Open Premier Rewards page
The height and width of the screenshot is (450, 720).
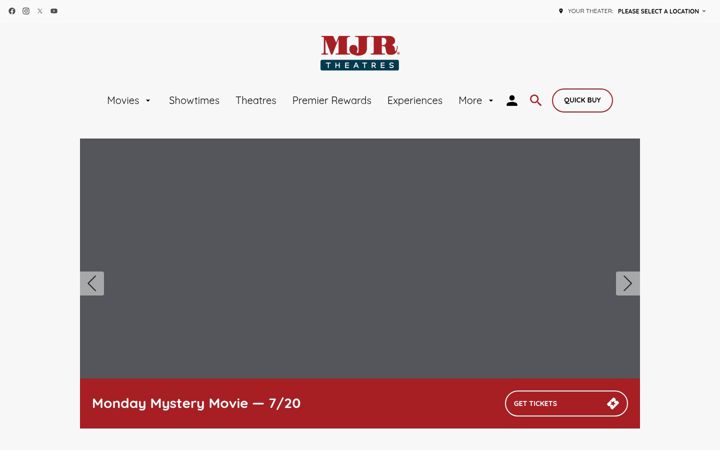pyautogui.click(x=332, y=100)
